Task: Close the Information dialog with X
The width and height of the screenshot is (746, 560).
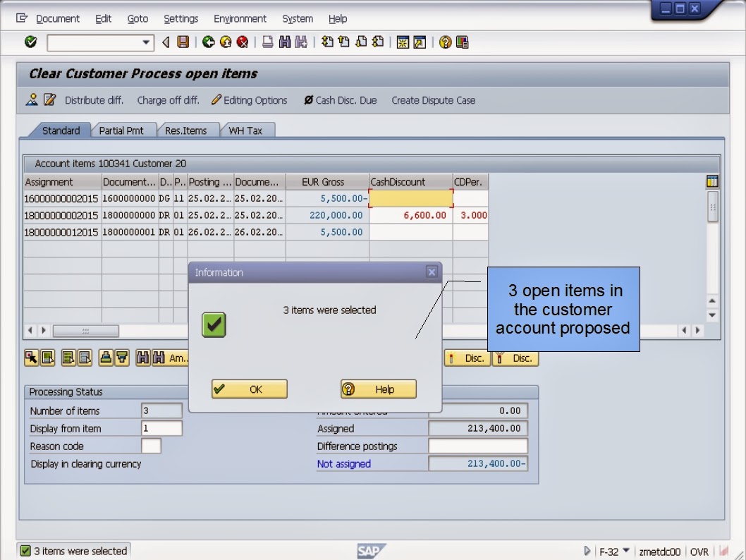Action: click(x=432, y=272)
